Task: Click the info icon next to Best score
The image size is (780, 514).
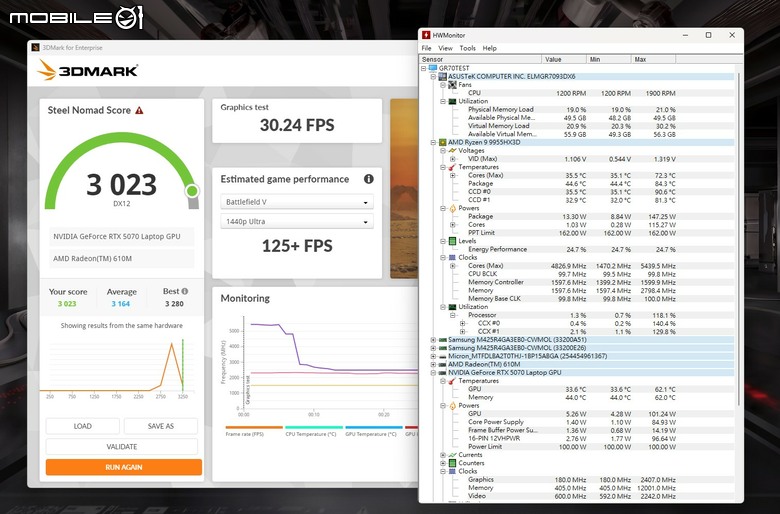Action: click(185, 291)
